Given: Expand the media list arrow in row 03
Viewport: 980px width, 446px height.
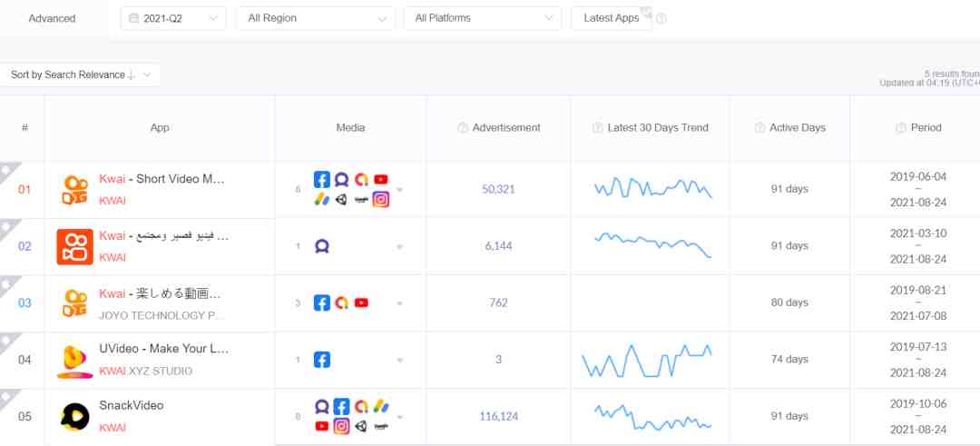Looking at the screenshot, I should 400,303.
